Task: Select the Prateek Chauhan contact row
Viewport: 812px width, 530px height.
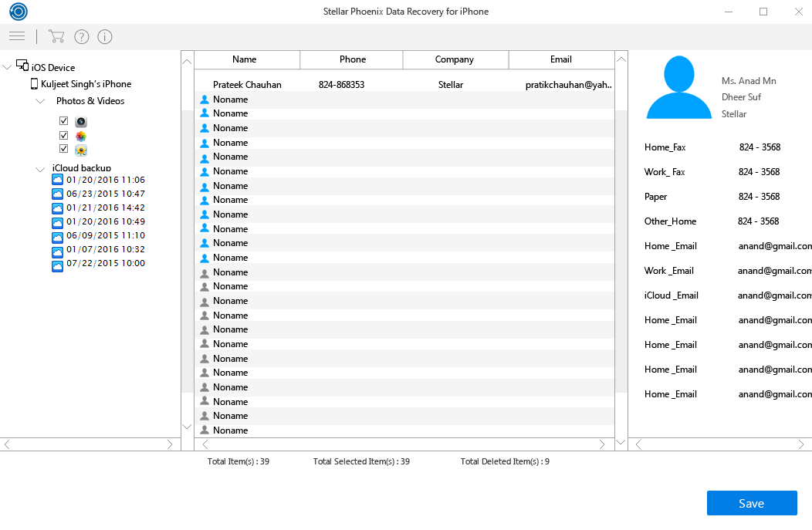Action: coord(404,84)
